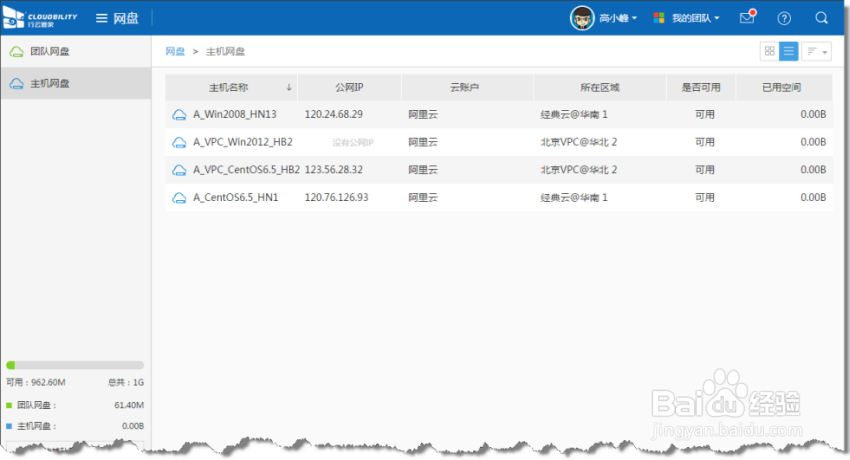Open the 高小峰 user dropdown

tap(618, 18)
